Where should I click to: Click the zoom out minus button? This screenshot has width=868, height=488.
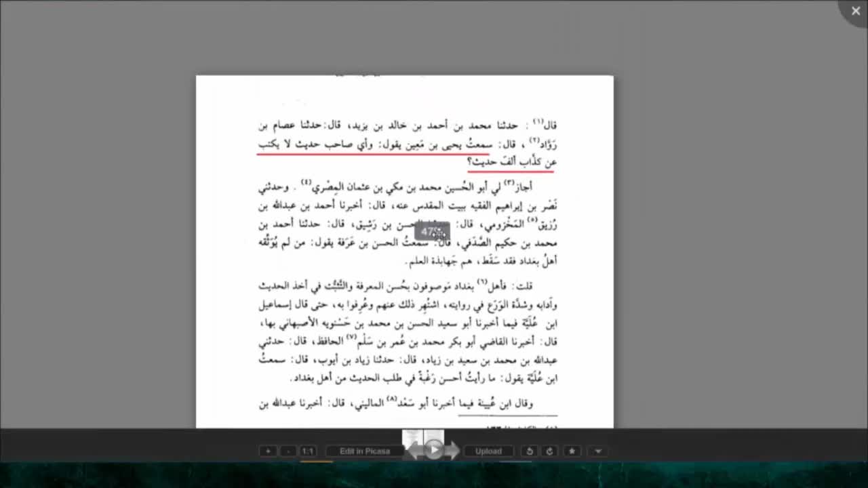(x=288, y=451)
